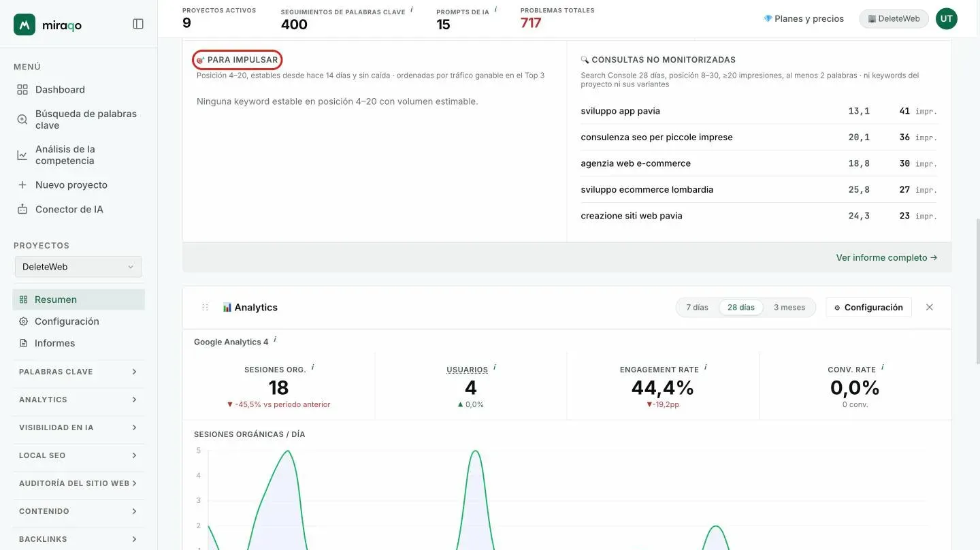Click the USUARIOS metric label
Viewport: 980px width, 550px height.
coord(467,370)
